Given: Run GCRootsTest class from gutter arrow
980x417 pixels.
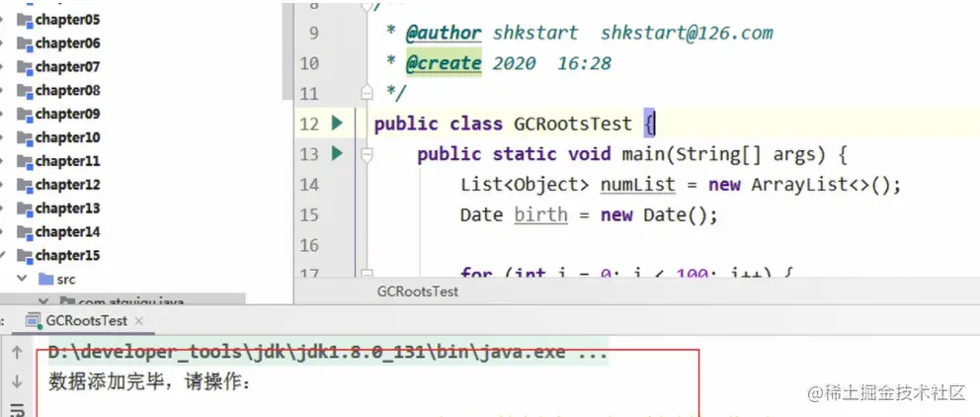Looking at the screenshot, I should pos(338,124).
